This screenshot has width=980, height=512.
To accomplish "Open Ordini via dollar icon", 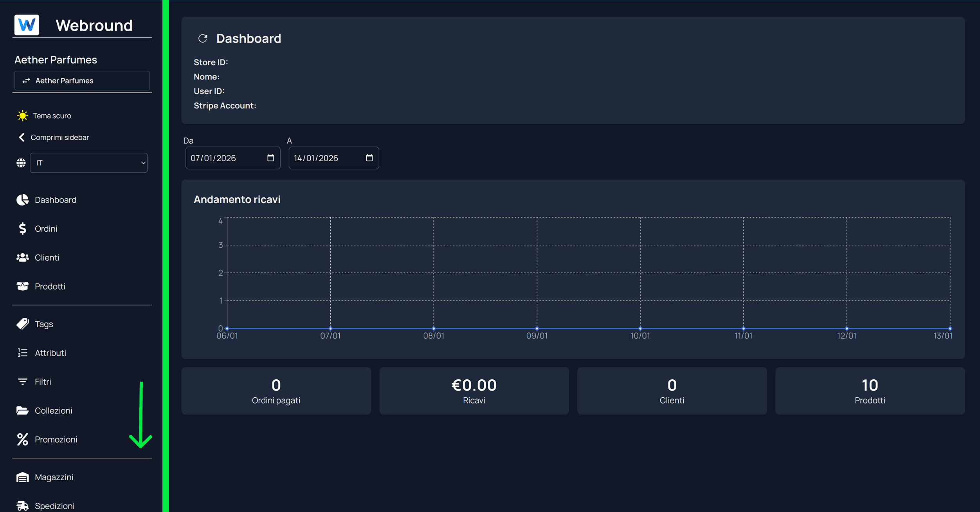I will 22,229.
